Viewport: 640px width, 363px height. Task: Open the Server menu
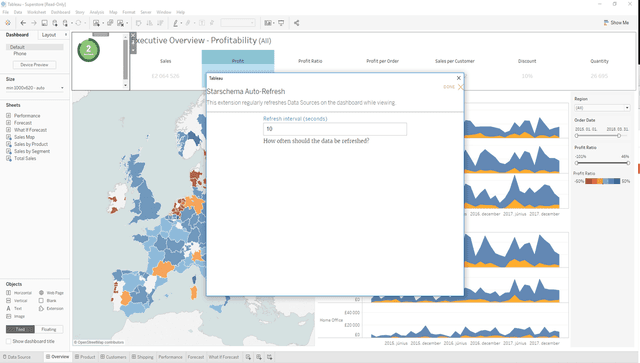click(146, 12)
